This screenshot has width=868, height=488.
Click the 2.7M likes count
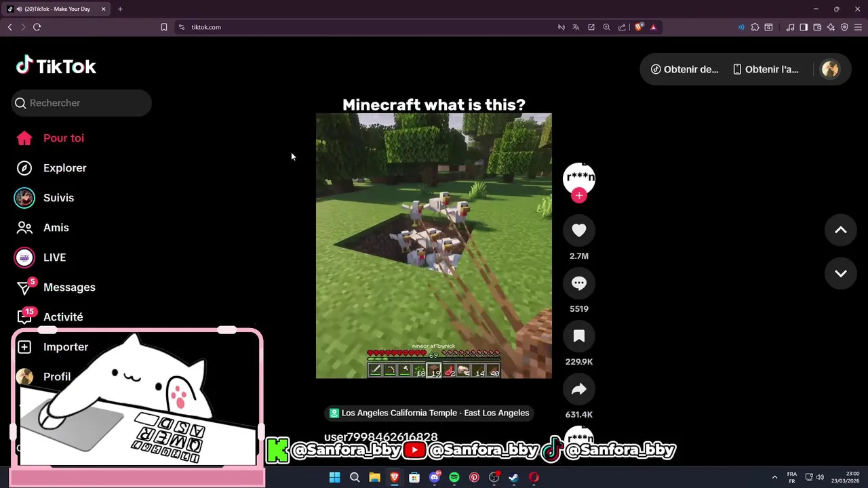(579, 256)
